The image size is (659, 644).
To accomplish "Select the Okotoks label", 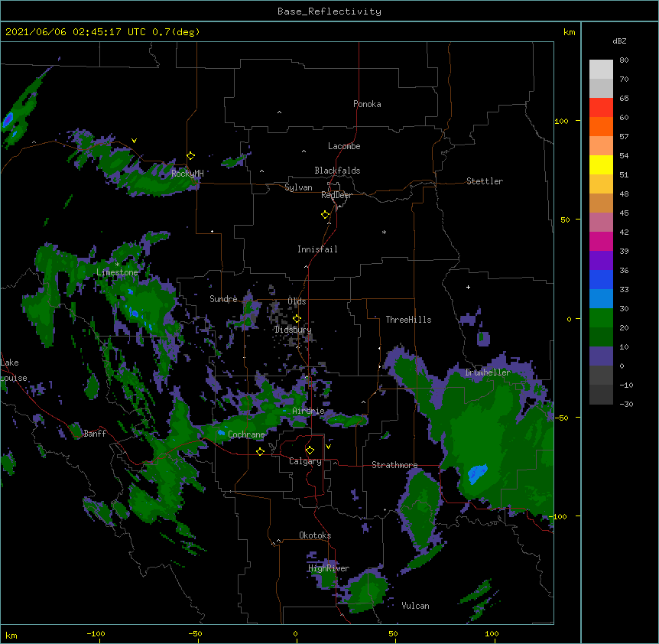I will [x=315, y=535].
